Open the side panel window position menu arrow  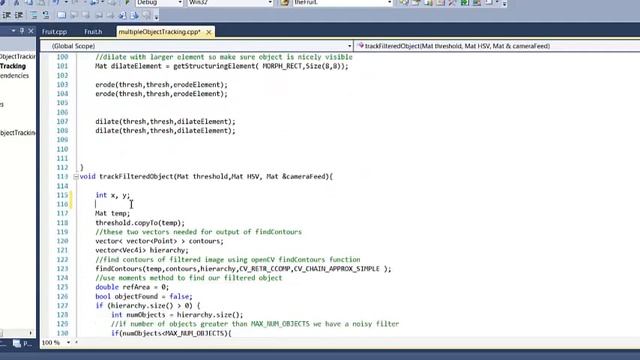[x=13, y=31]
